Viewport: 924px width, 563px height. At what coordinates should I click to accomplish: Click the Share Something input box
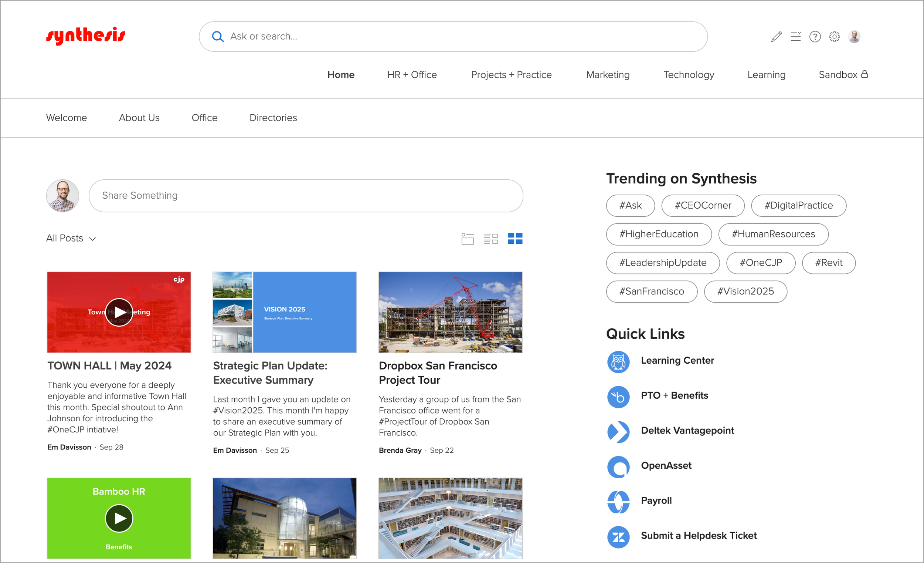click(306, 196)
